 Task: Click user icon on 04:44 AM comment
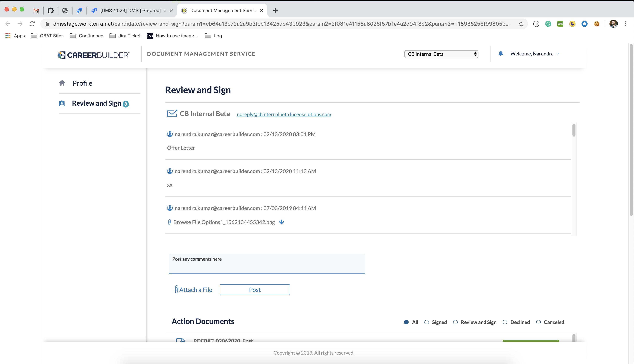click(x=170, y=208)
